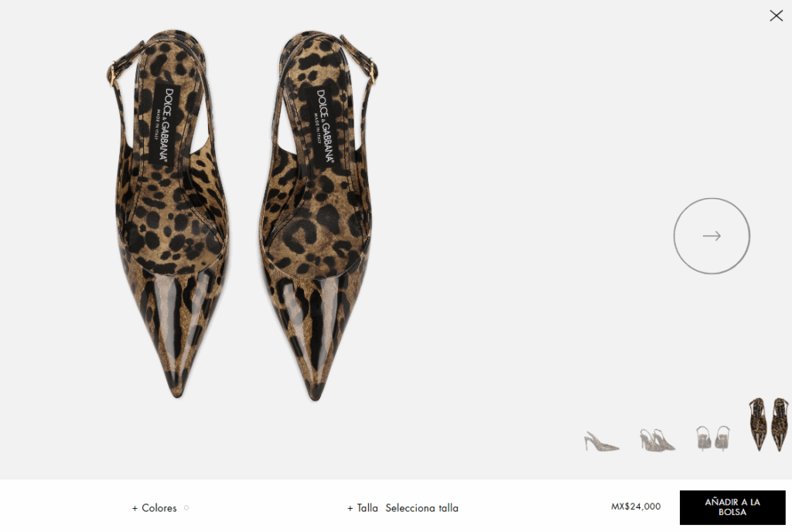
Task: Click the left leopard shoe in main image
Action: point(169,213)
